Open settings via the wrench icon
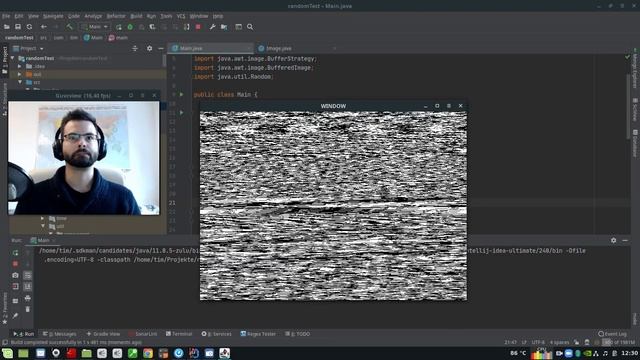640x360 pixels. [x=212, y=27]
